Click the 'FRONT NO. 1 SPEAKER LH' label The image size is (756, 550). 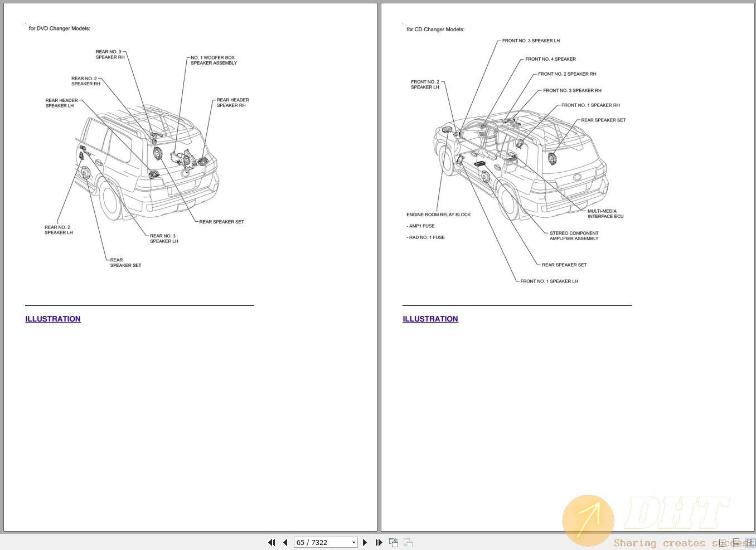[x=549, y=281]
